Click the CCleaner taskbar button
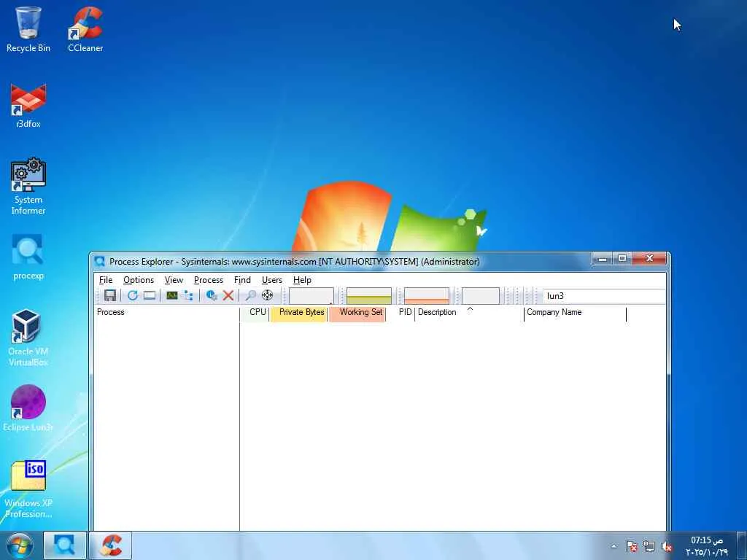Screen dimensions: 747x560 [x=111, y=545]
